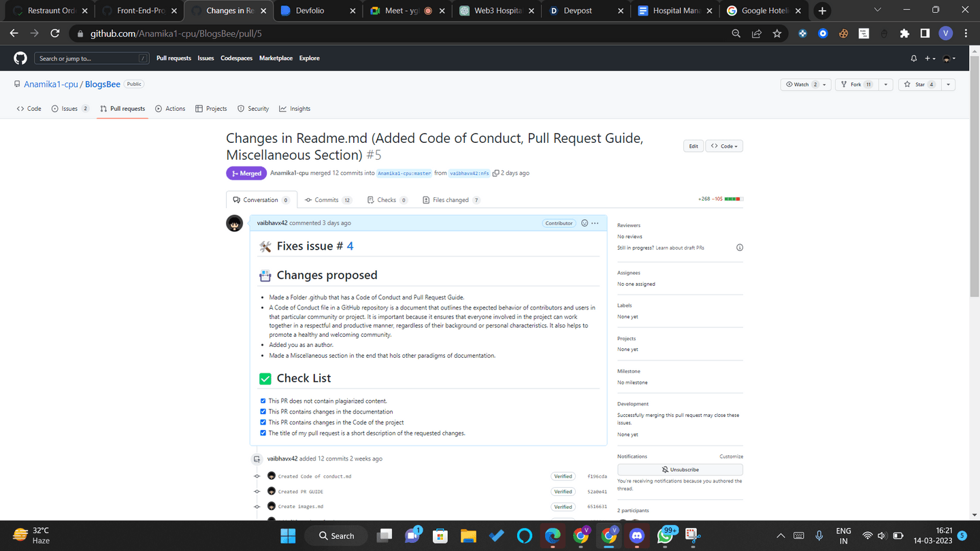Toggle 'changes in the documentation' checkbox
Image resolution: width=980 pixels, height=551 pixels.
click(263, 412)
